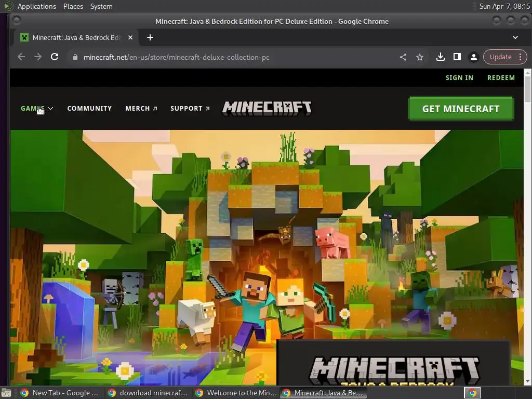
Task: Open the MERCH external link
Action: pos(141,108)
